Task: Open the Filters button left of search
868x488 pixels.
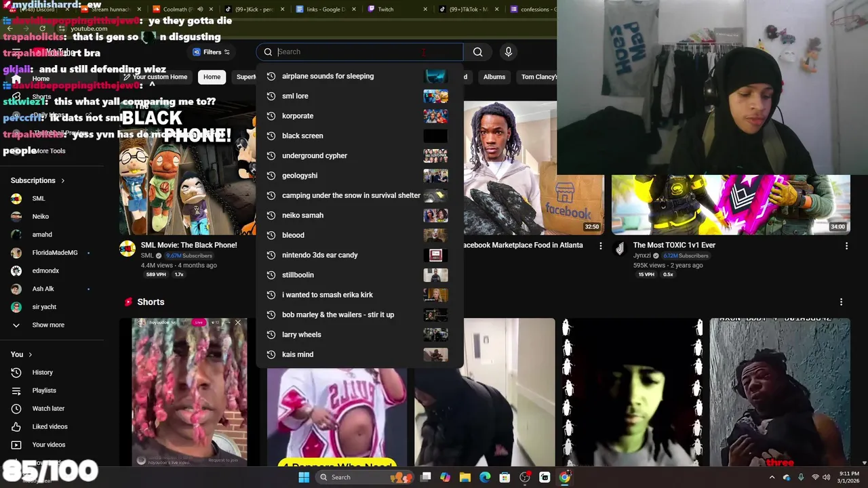Action: 211,52
